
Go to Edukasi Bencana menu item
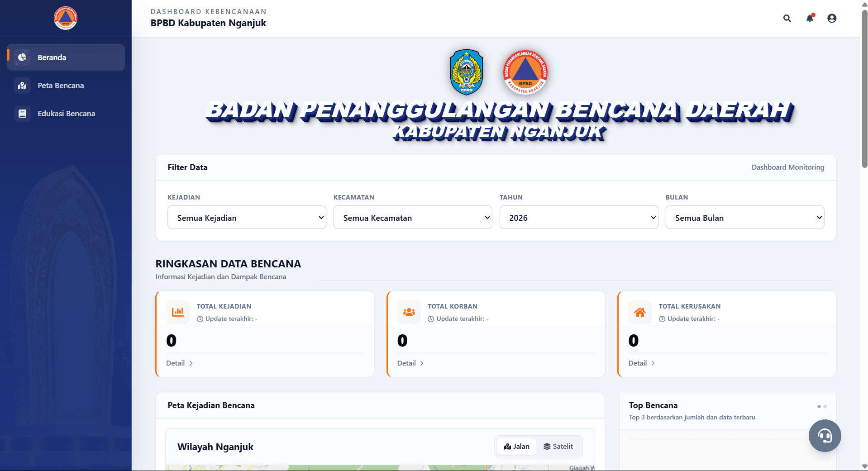[66, 114]
